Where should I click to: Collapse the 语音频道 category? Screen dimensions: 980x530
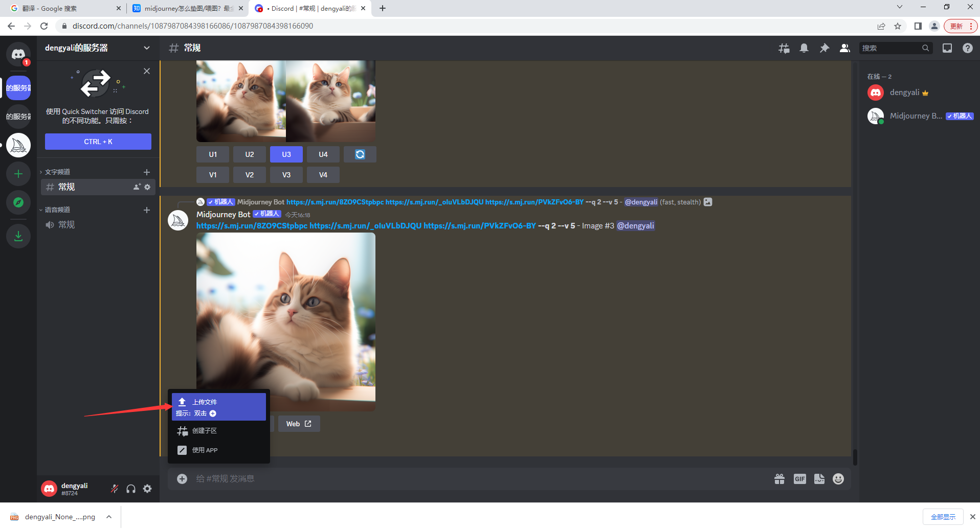(57, 210)
